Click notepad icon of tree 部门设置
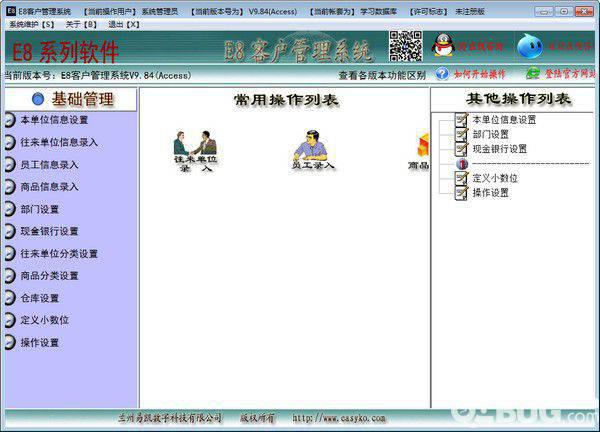 tap(461, 134)
